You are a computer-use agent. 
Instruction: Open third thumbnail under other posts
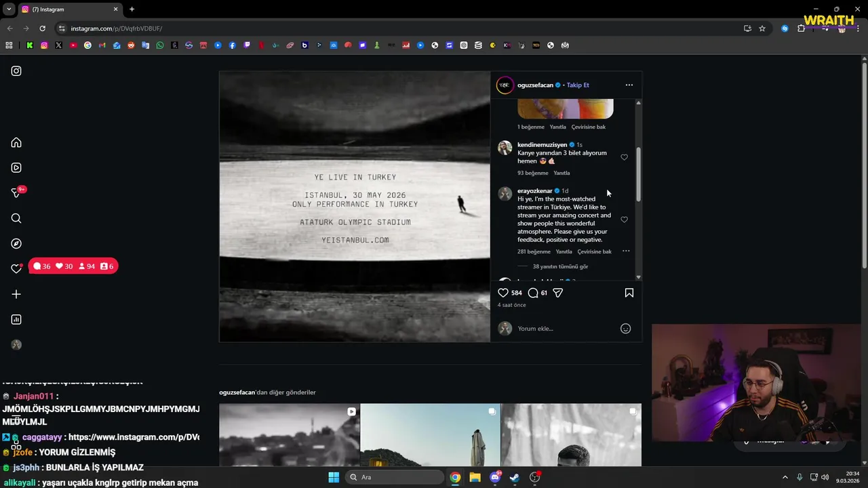click(571, 435)
